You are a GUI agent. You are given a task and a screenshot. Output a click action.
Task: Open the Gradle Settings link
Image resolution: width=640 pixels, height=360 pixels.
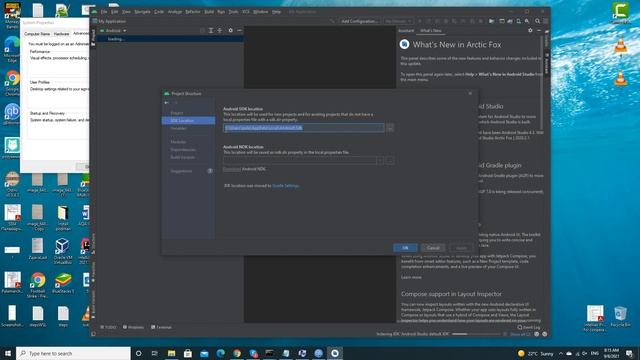(285, 186)
